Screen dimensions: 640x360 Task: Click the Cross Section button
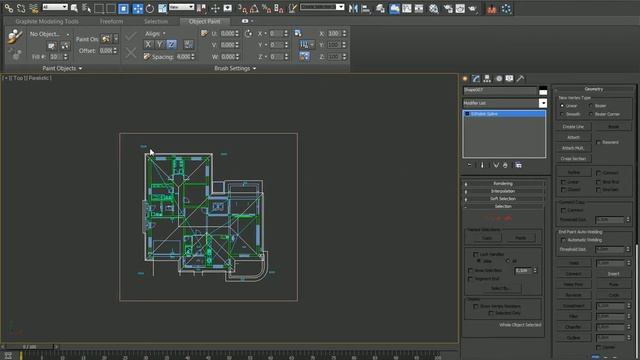(573, 159)
